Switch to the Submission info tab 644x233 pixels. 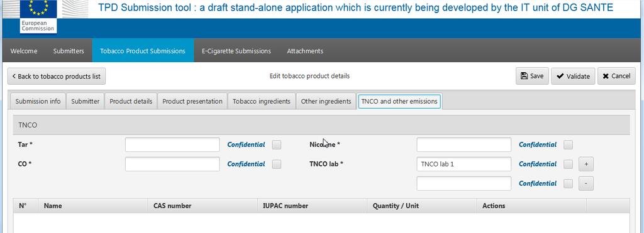point(38,101)
